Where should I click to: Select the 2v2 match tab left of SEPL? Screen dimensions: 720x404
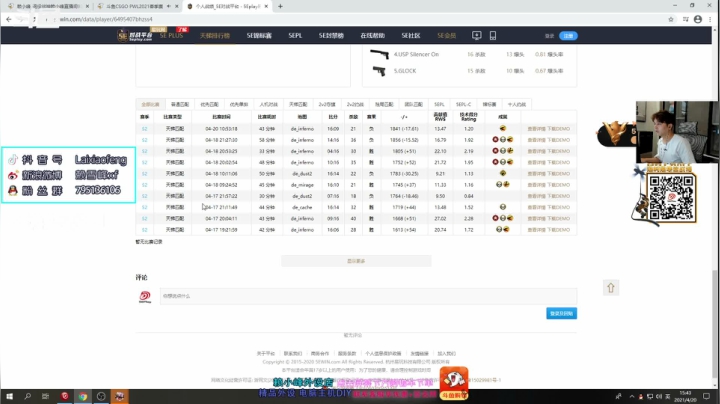(355, 104)
